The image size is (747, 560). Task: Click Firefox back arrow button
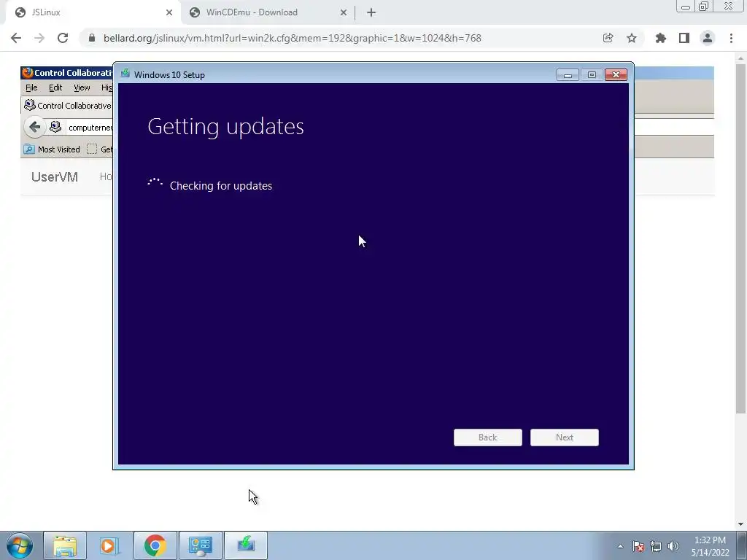click(34, 127)
